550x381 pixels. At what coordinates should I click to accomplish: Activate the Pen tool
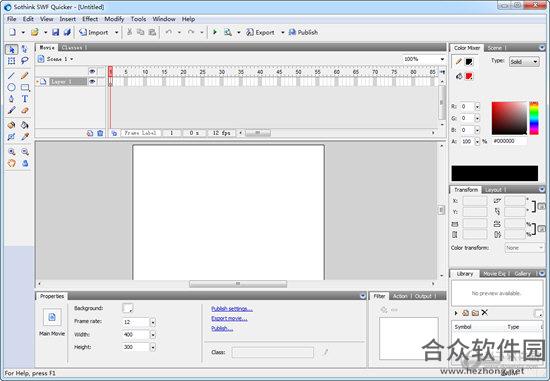tap(12, 99)
